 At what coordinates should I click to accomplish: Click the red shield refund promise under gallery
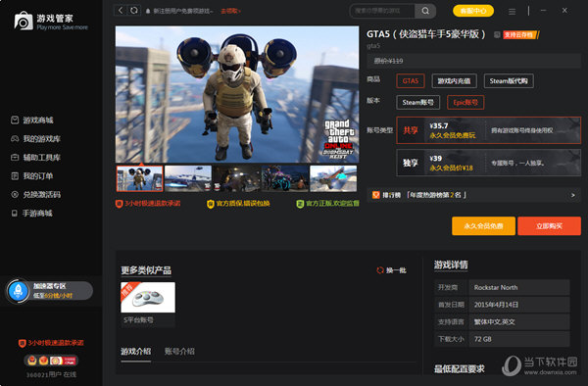click(x=148, y=204)
